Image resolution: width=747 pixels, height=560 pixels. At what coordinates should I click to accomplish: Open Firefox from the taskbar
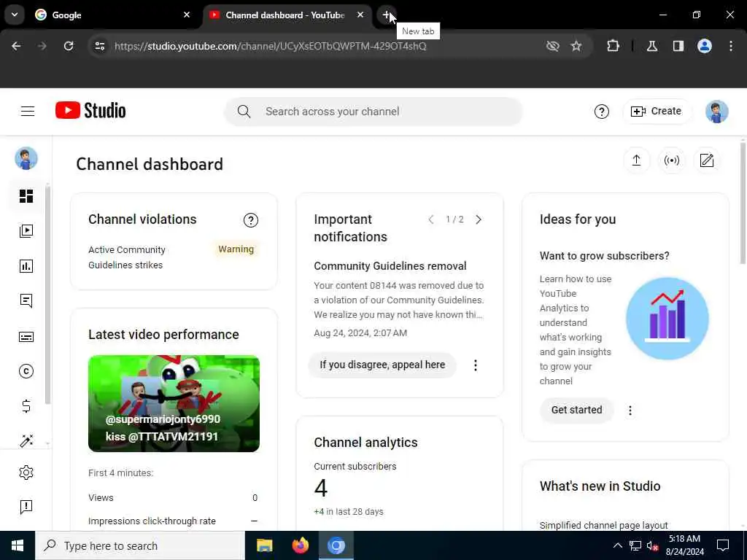coord(300,545)
